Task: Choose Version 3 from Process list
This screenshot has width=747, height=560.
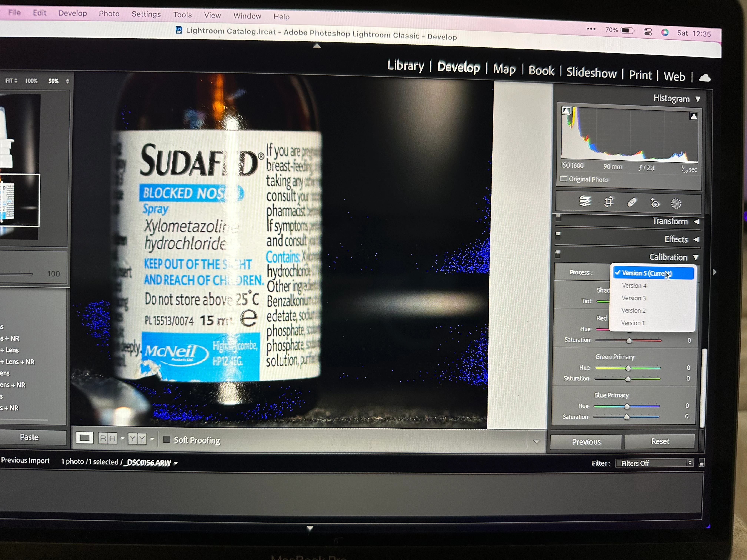Action: (x=634, y=298)
